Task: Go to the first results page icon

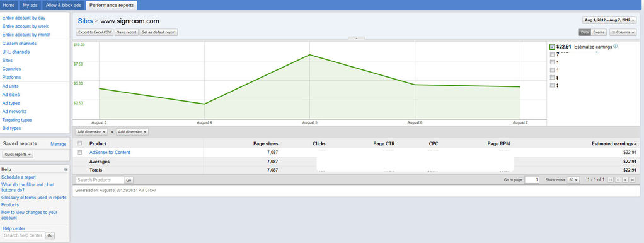Action: point(611,180)
